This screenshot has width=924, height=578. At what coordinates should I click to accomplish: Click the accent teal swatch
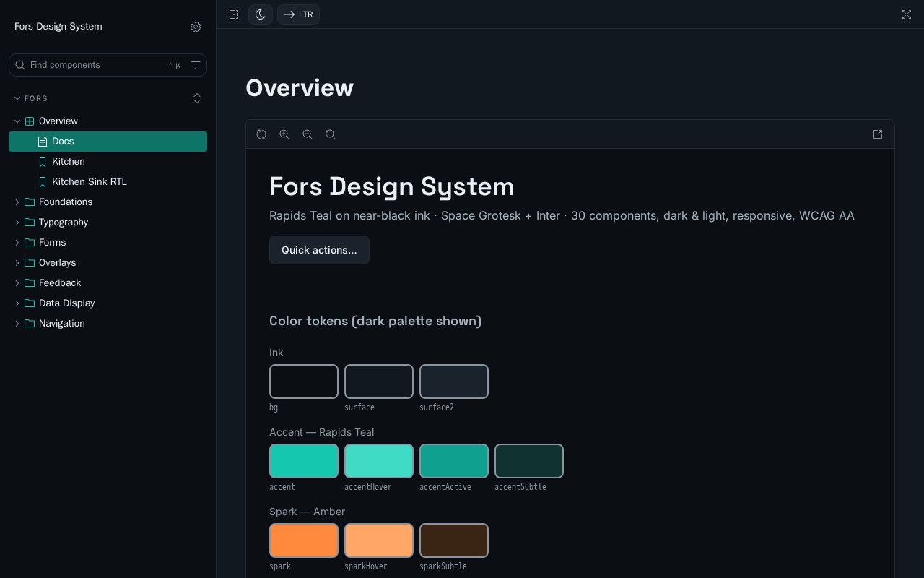click(304, 461)
